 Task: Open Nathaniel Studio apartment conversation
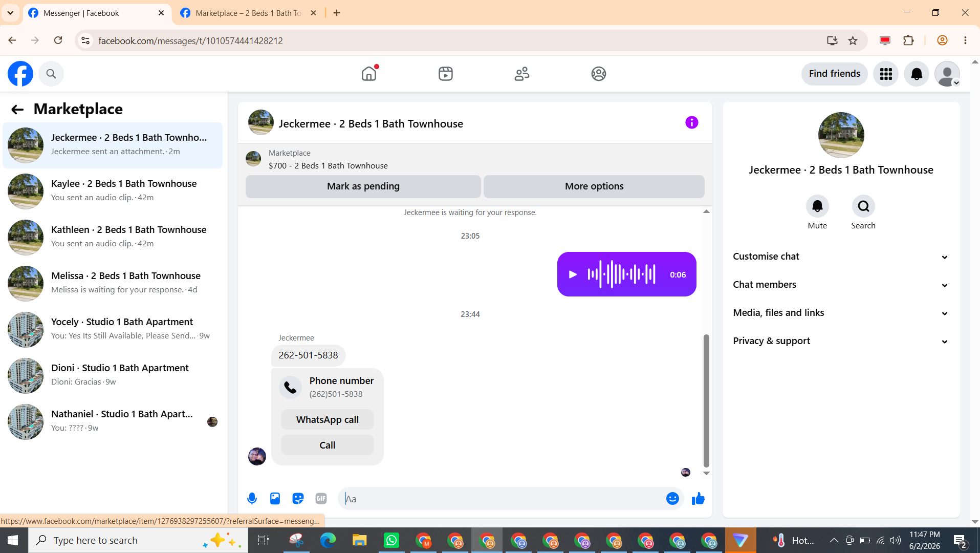pyautogui.click(x=113, y=421)
